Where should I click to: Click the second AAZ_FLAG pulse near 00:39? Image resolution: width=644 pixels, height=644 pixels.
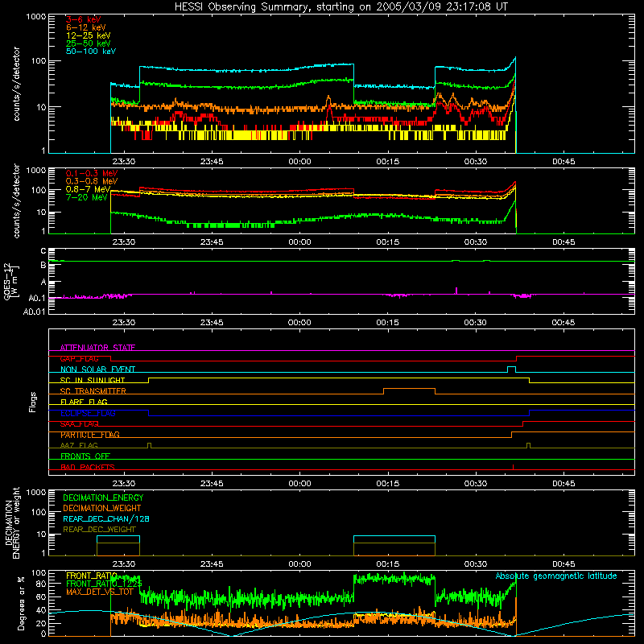(x=529, y=445)
